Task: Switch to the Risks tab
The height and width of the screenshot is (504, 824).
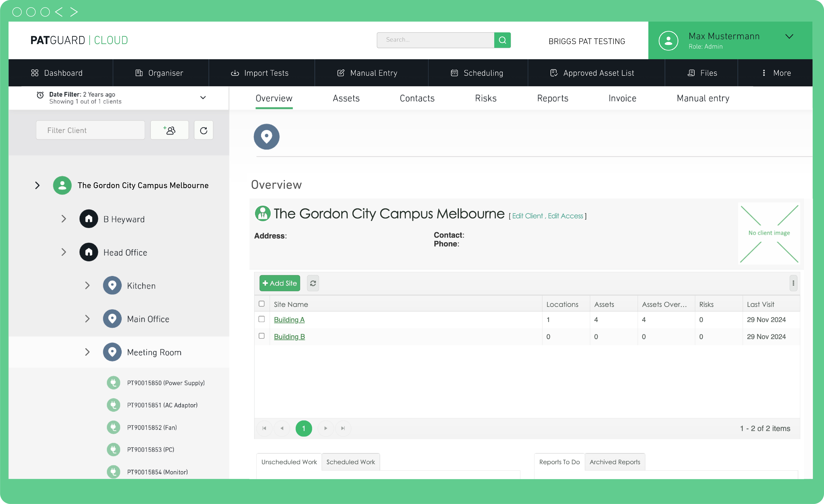Action: point(486,98)
